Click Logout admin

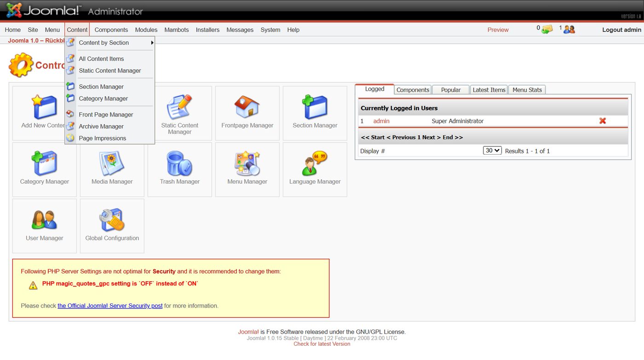coord(621,29)
